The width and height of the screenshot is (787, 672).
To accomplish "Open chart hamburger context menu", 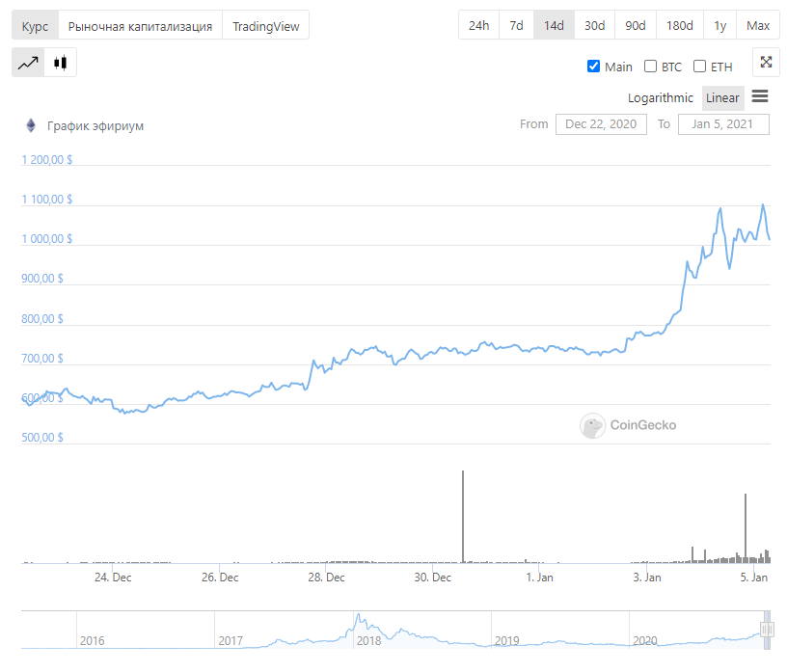I will 760,95.
